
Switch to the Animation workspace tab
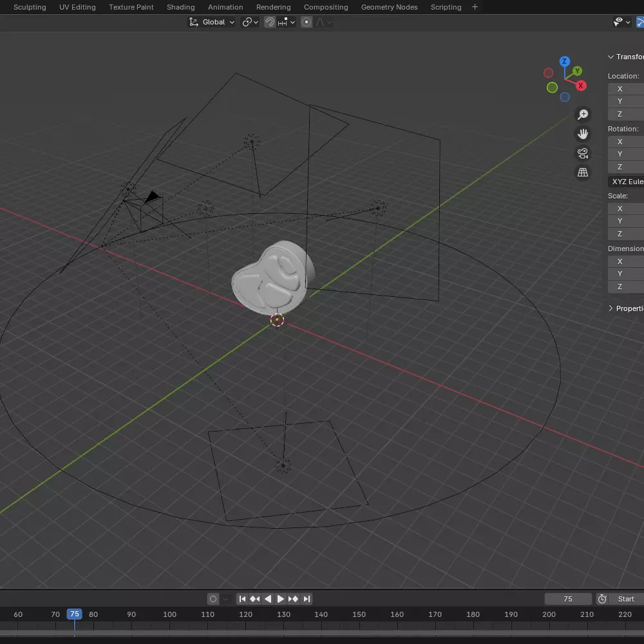(x=225, y=7)
